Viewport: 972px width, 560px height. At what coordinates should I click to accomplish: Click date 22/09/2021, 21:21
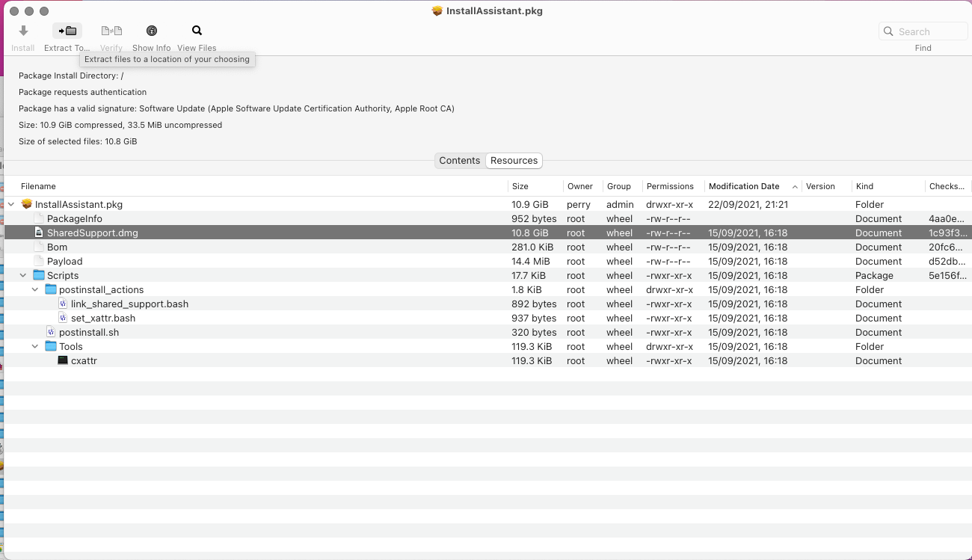[748, 204]
